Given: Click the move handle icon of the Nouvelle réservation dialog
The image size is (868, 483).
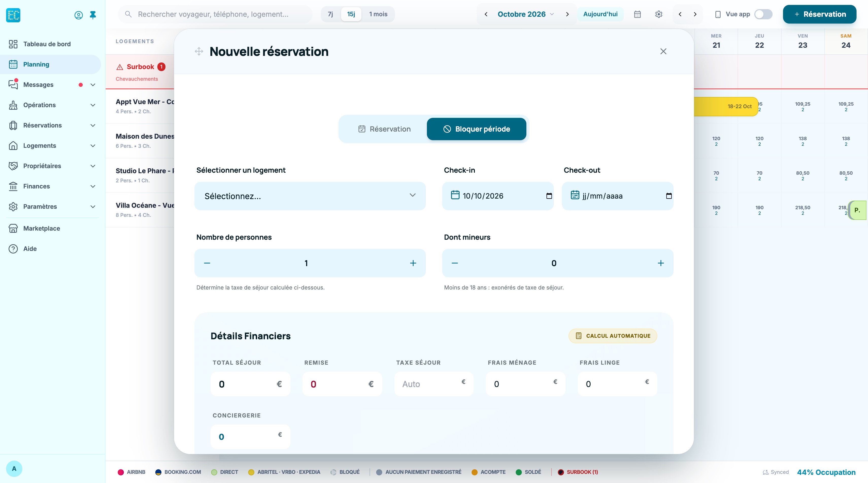Looking at the screenshot, I should tap(199, 52).
